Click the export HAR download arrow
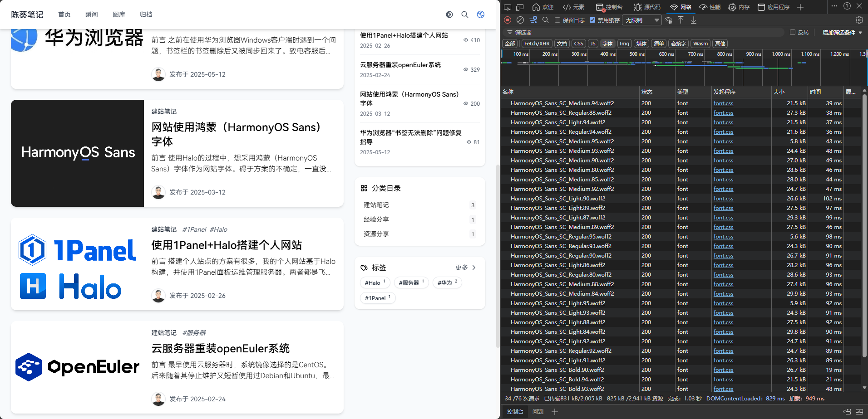Screen dimensions: 868x419 click(x=693, y=20)
